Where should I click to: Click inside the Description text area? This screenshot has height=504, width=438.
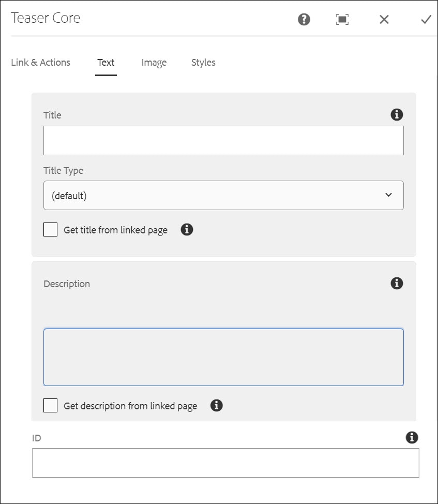click(x=223, y=357)
